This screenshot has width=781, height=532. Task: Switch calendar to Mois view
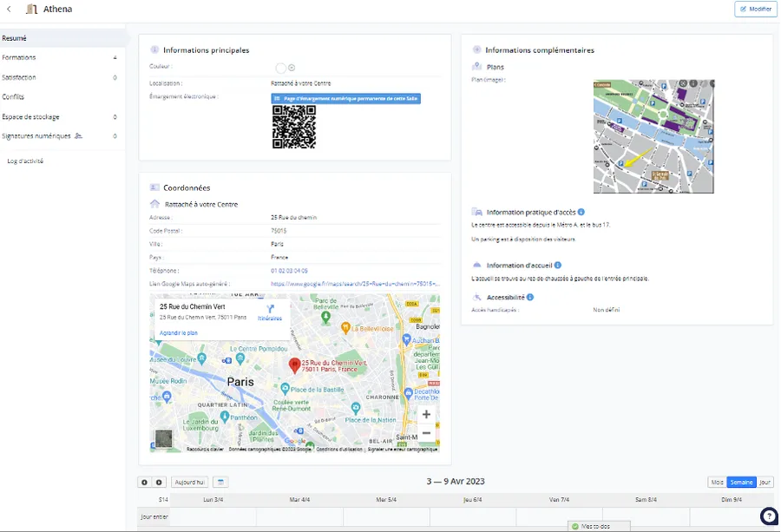pos(717,483)
